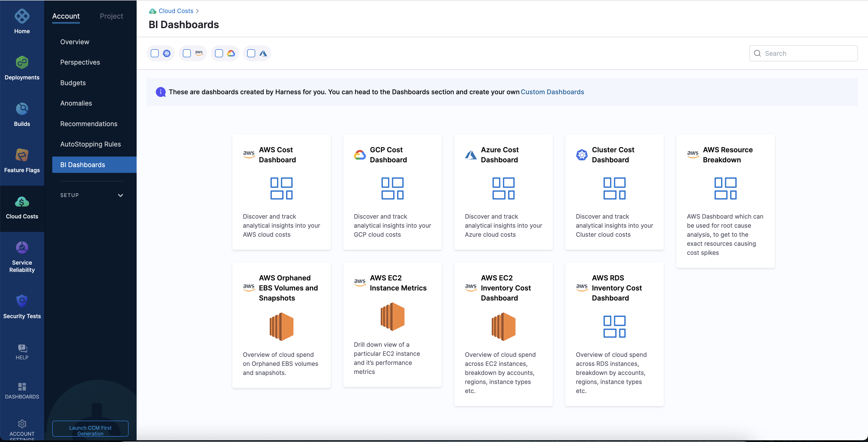Follow the Custom Dashboards link

552,92
